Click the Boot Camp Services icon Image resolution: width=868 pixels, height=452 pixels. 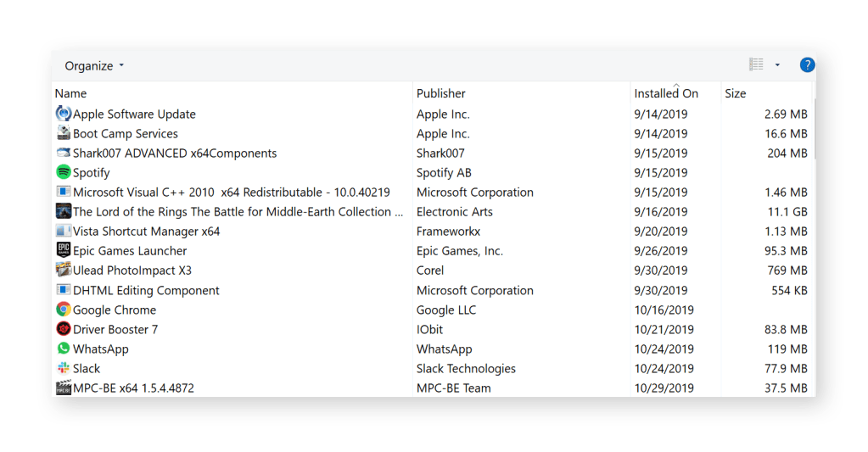click(63, 134)
